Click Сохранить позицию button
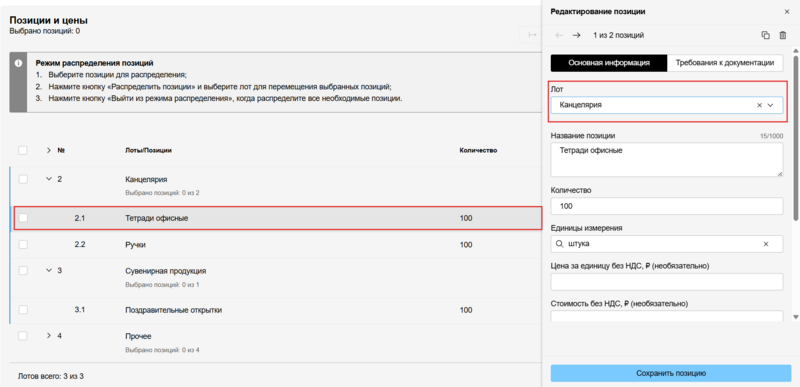The width and height of the screenshot is (800, 387). click(x=671, y=373)
